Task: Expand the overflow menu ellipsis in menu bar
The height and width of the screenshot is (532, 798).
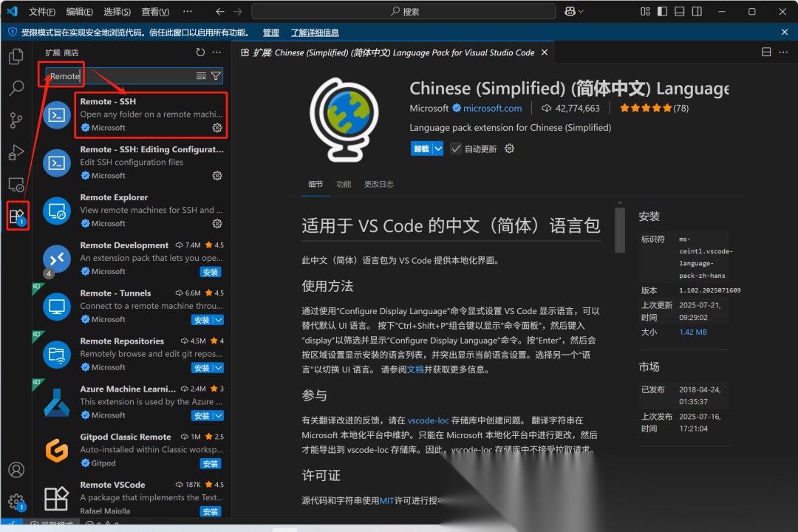Action: (x=188, y=11)
